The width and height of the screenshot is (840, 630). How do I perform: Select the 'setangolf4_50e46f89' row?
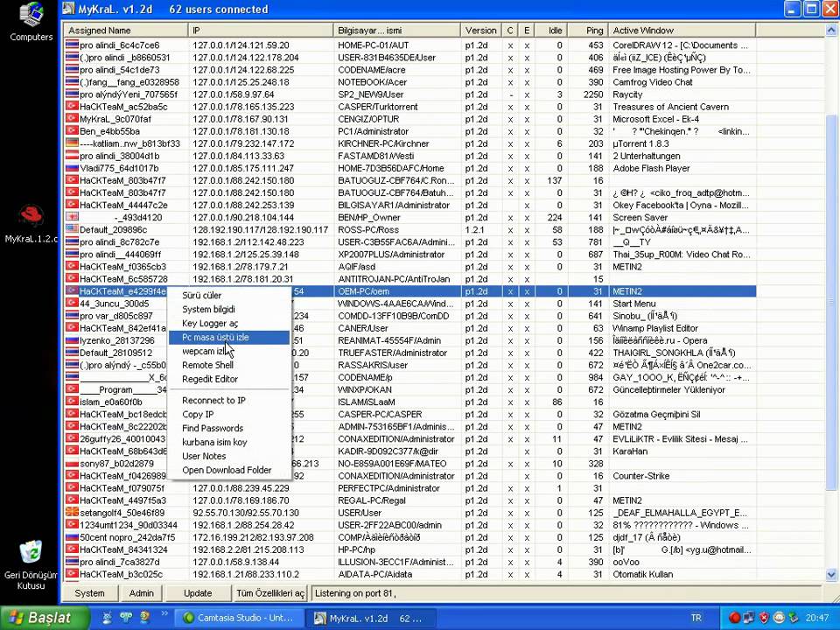click(x=410, y=513)
